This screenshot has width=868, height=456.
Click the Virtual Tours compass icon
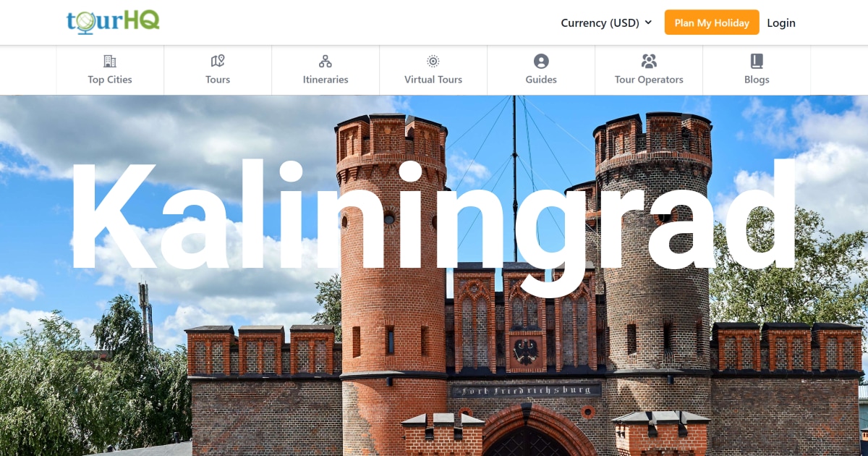point(433,61)
